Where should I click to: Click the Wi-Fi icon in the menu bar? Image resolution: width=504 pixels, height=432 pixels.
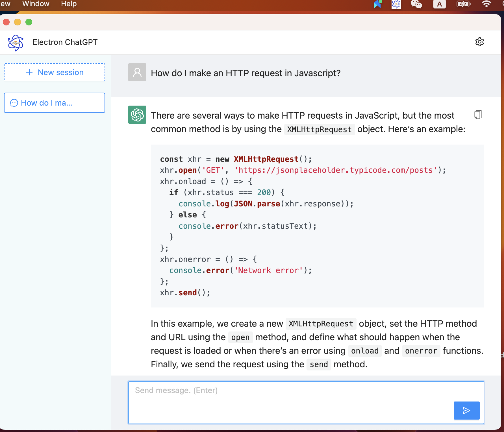tap(486, 4)
